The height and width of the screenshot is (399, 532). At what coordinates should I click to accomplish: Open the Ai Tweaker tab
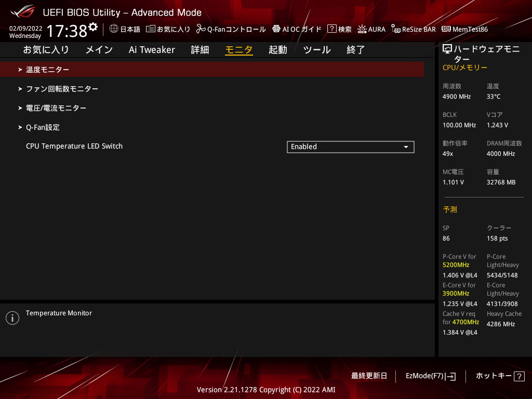pos(152,50)
